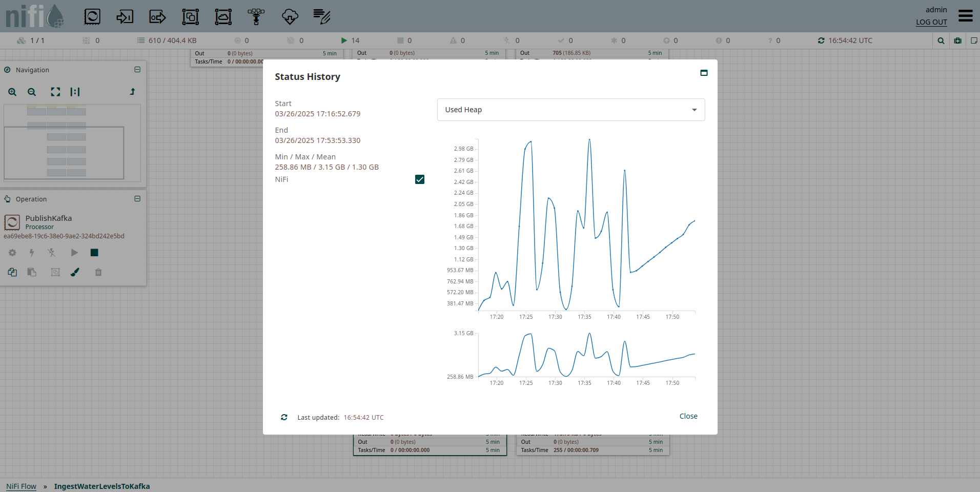
Task: Click the NiFi Flow breadcrumb
Action: point(21,486)
